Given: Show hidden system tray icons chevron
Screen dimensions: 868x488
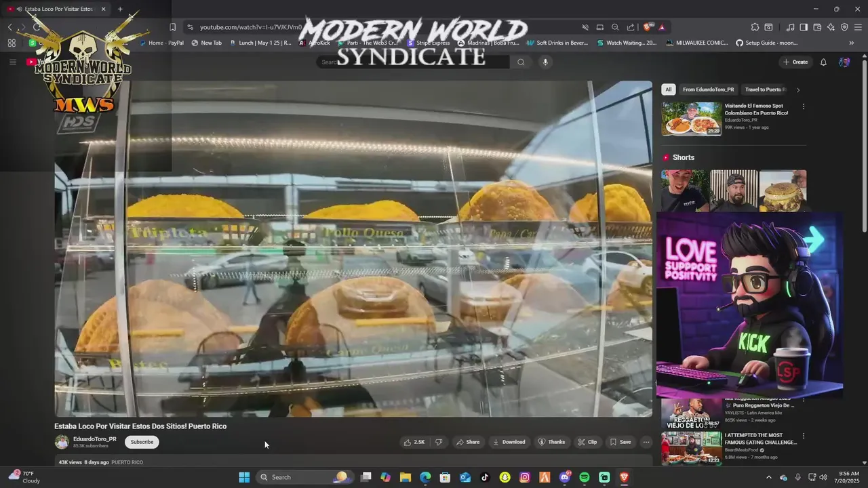Looking at the screenshot, I should tap(768, 477).
